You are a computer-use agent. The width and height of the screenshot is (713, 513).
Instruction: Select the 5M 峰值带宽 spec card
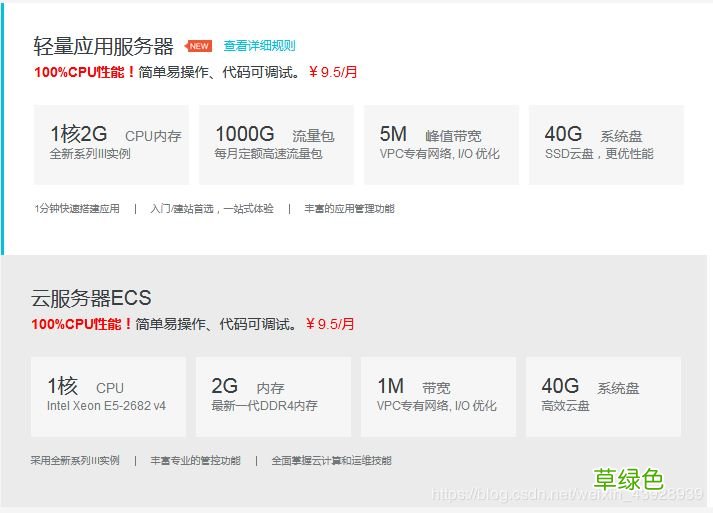(x=442, y=145)
